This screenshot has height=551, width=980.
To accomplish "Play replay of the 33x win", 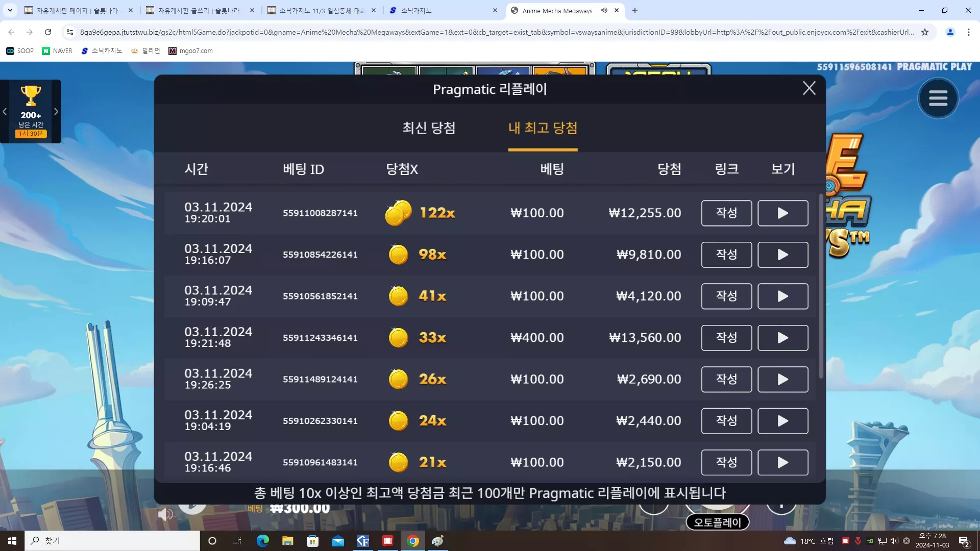I will click(782, 338).
